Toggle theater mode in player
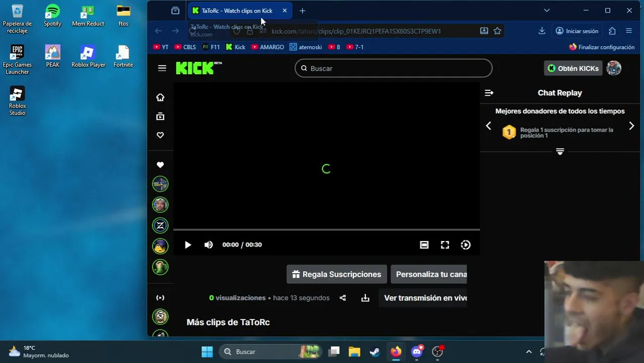The image size is (644, 363). (x=424, y=245)
